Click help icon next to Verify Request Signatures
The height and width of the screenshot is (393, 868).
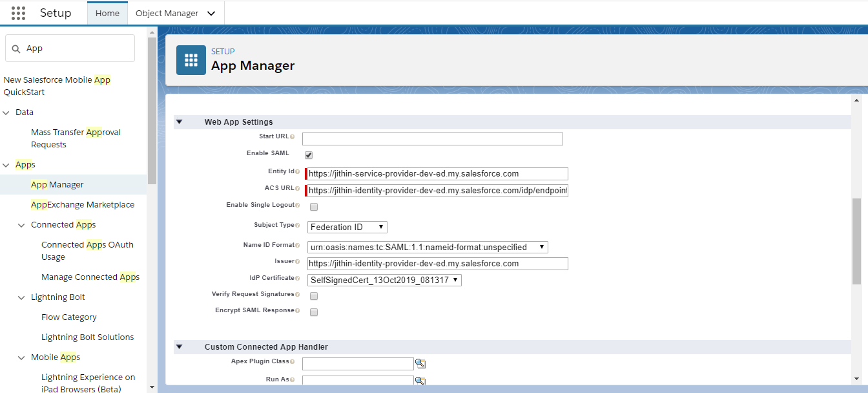click(298, 295)
